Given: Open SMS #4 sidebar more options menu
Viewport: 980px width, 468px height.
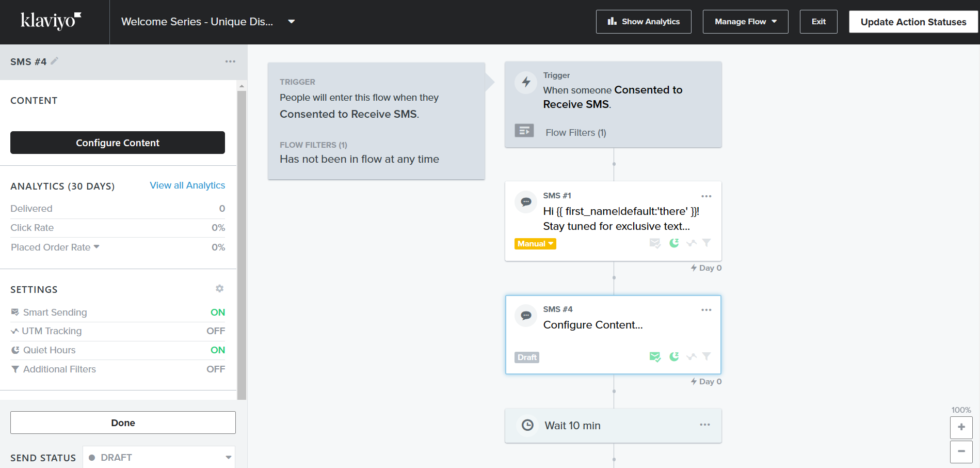Looking at the screenshot, I should pyautogui.click(x=230, y=61).
